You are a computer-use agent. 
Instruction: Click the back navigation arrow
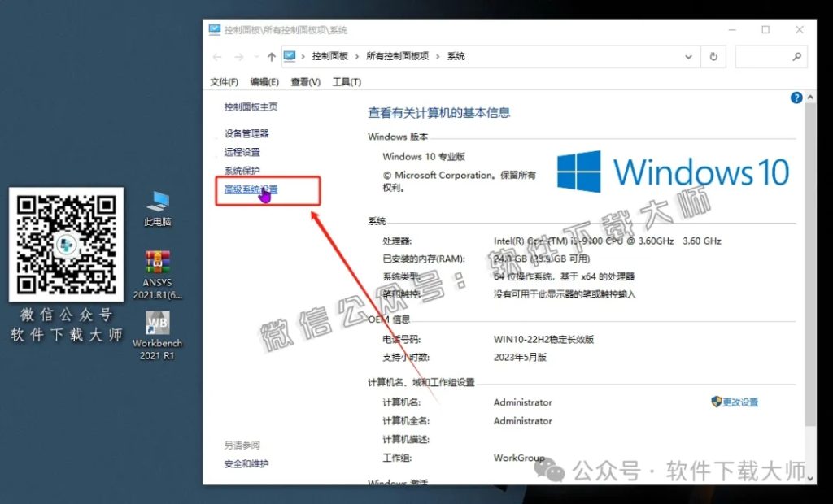[x=217, y=57]
